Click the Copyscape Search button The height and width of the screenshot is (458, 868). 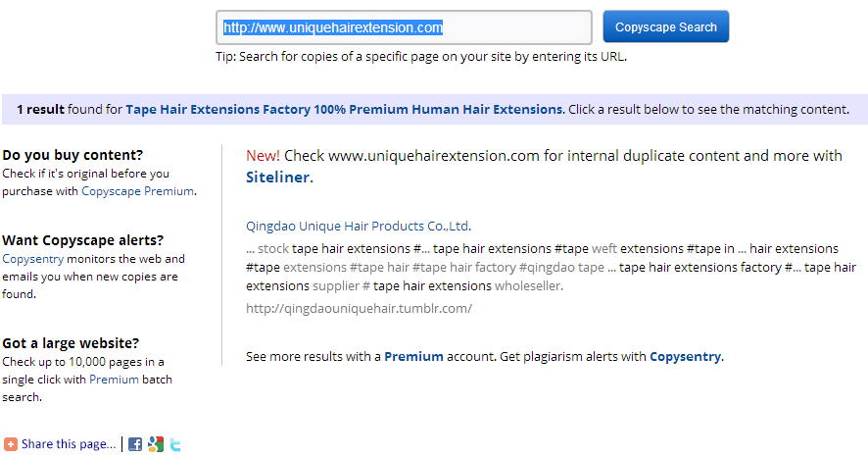coord(666,26)
